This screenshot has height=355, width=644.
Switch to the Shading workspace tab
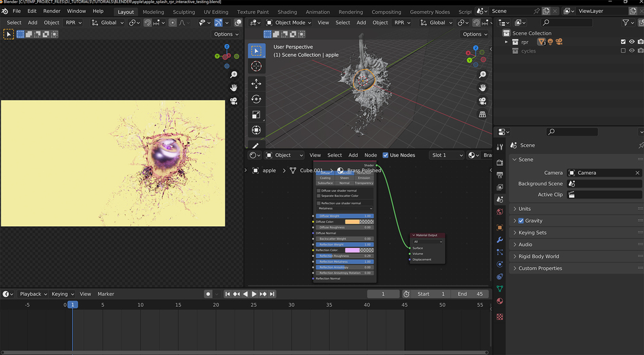pyautogui.click(x=286, y=12)
